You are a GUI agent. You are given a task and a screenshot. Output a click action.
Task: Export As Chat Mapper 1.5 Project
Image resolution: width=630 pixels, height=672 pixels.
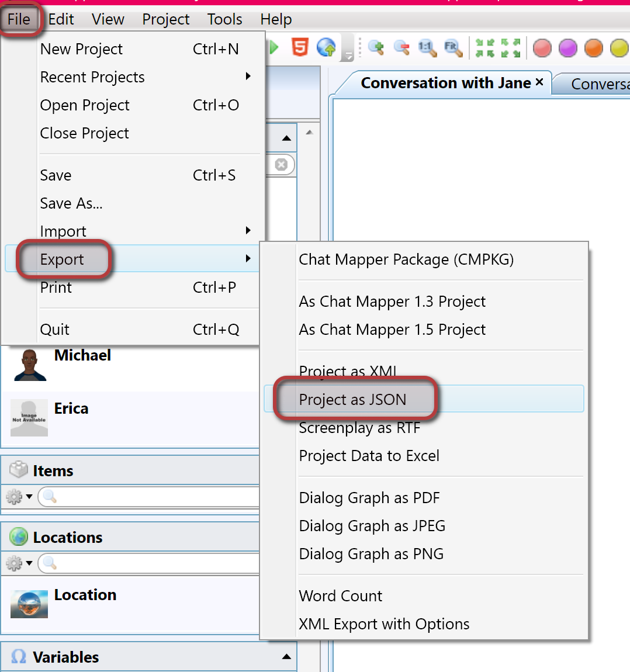[424, 329]
